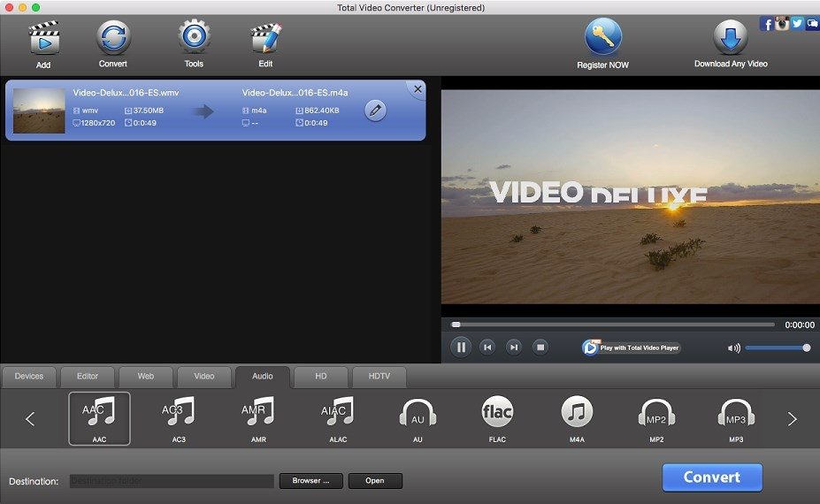Select the FLAC audio format
This screenshot has height=504, width=820.
tap(497, 419)
